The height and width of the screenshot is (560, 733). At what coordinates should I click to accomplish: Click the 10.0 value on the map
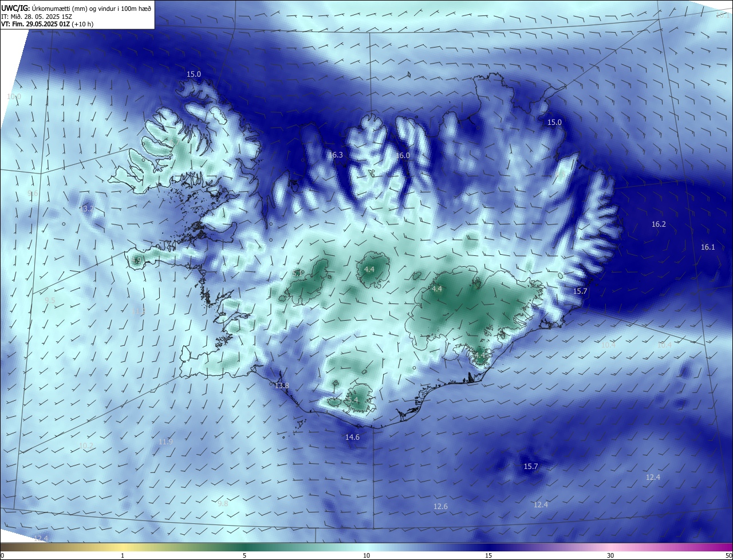14,97
